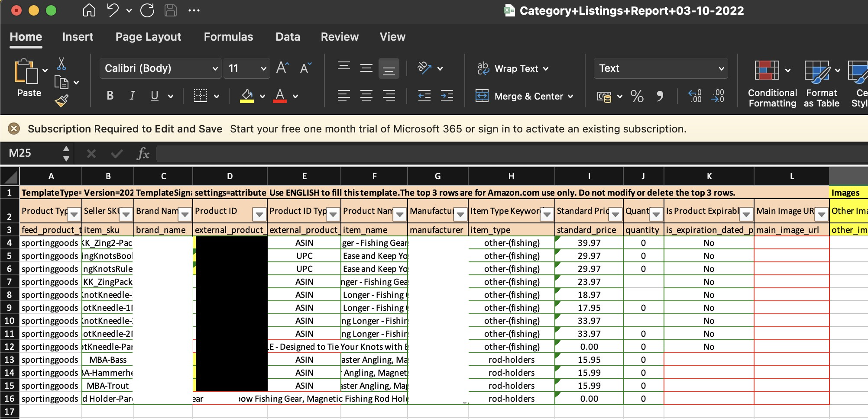Open the Page Layout tab
This screenshot has width=868, height=419.
click(x=148, y=37)
